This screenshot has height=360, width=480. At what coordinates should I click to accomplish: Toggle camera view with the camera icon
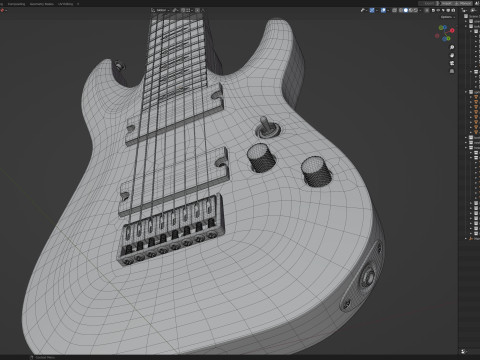pyautogui.click(x=452, y=63)
